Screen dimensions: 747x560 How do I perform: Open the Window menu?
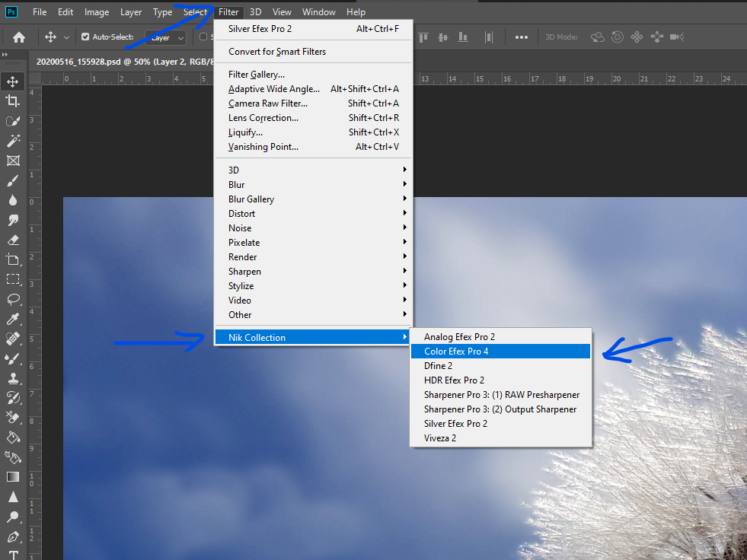pyautogui.click(x=319, y=12)
